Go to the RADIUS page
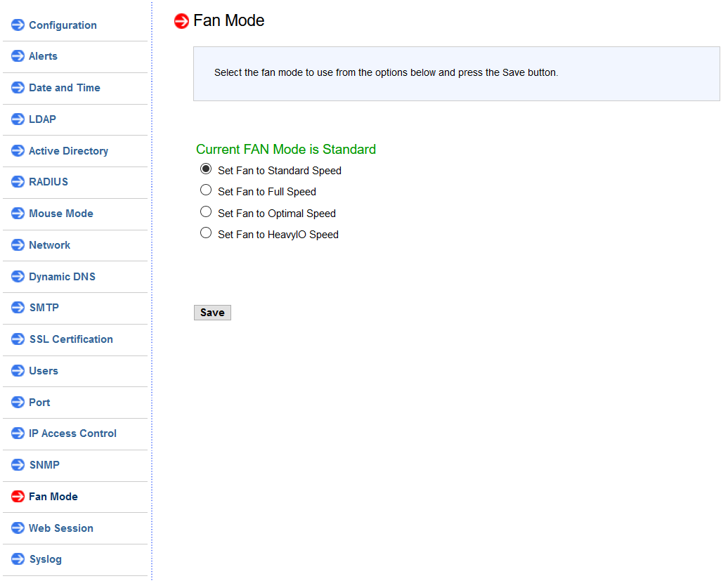This screenshot has height=581, width=728. [x=48, y=182]
